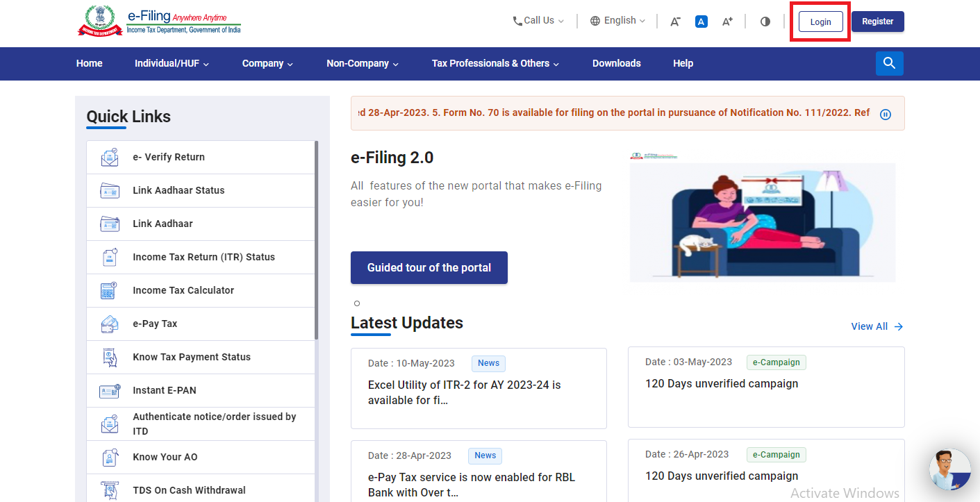Open the chatbot assistant avatar
This screenshot has width=980, height=502.
949,469
